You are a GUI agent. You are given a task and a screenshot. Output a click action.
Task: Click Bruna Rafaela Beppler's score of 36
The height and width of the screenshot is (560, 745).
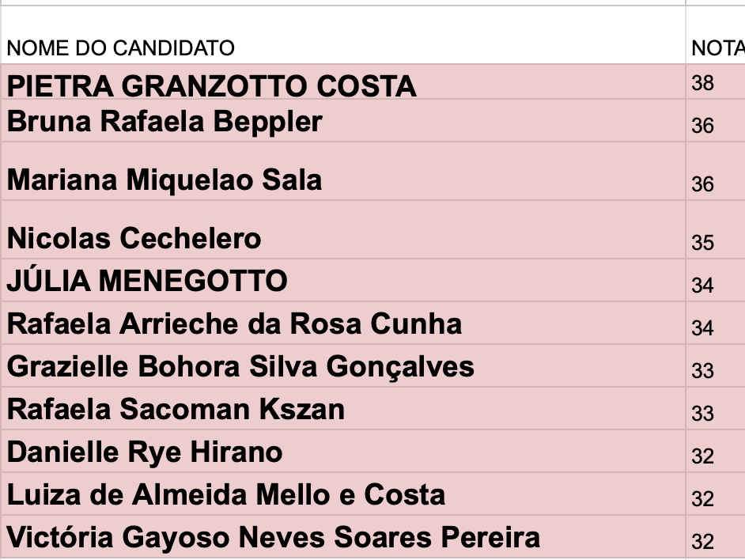pos(703,126)
